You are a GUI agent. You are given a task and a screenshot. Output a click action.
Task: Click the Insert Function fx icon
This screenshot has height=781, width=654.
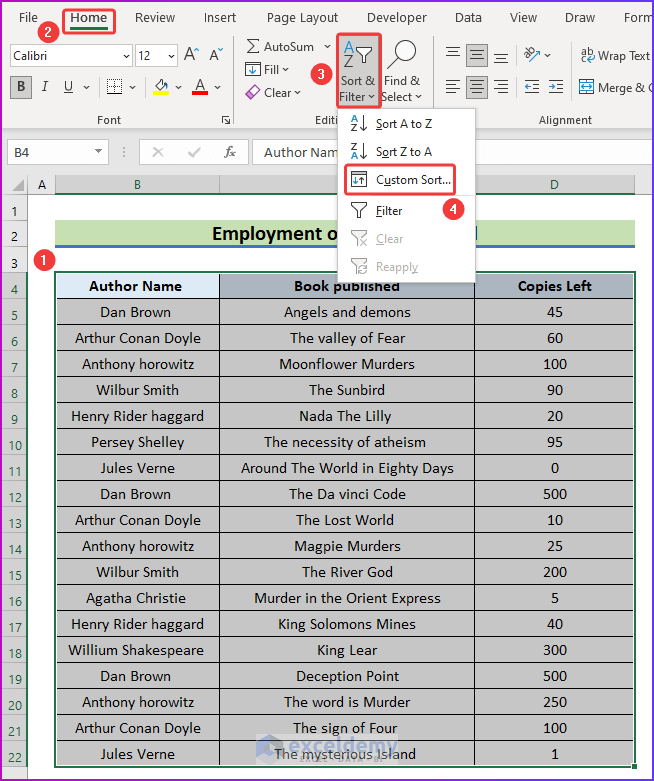[230, 152]
